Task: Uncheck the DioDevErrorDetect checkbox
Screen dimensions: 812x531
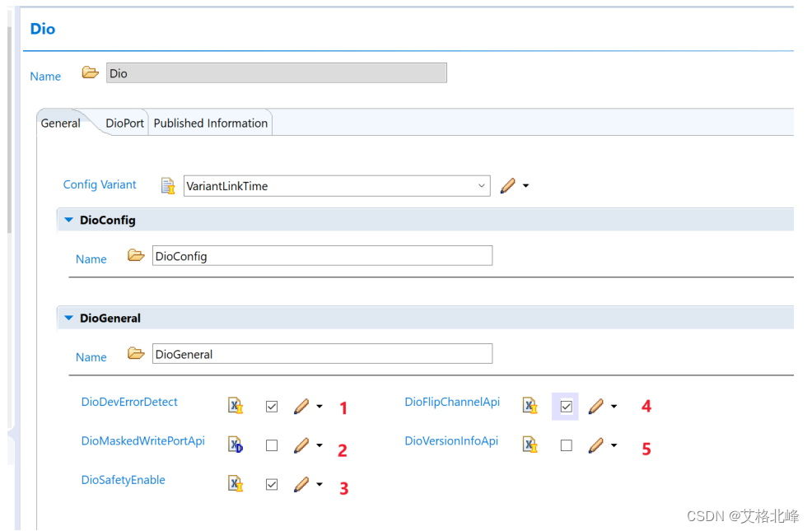Action: (x=272, y=407)
